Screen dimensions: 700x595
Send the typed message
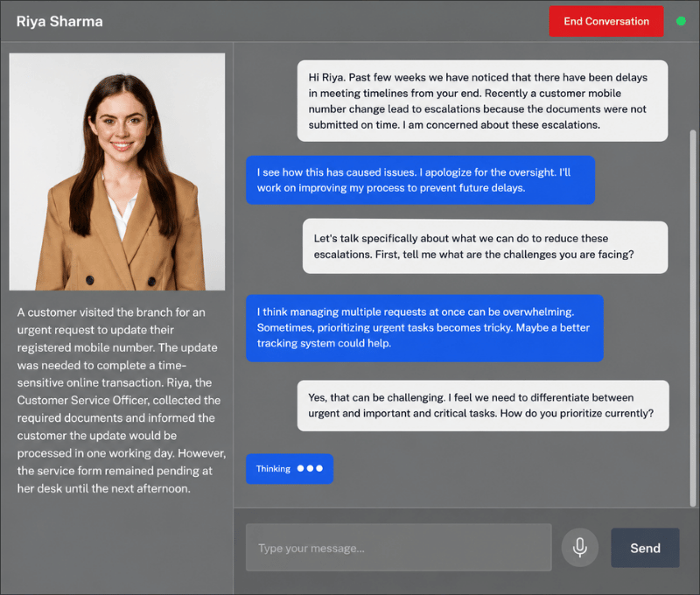pos(645,548)
